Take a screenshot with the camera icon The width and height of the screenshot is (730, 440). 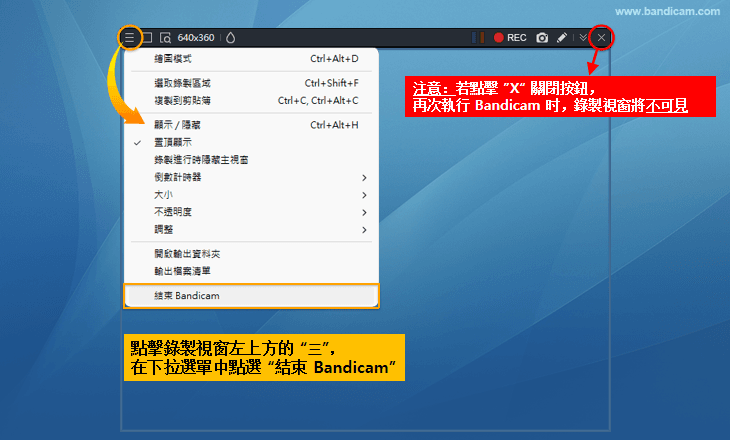click(542, 38)
